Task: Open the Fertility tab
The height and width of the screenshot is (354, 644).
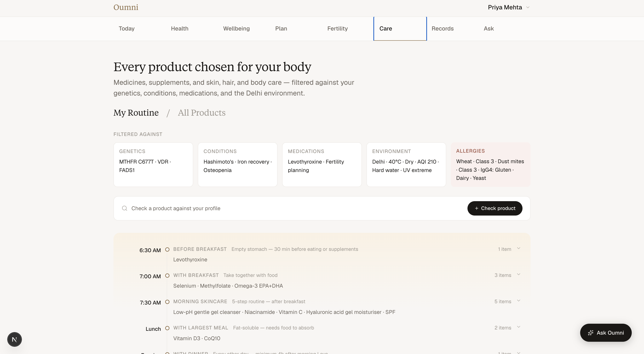Action: pyautogui.click(x=338, y=29)
